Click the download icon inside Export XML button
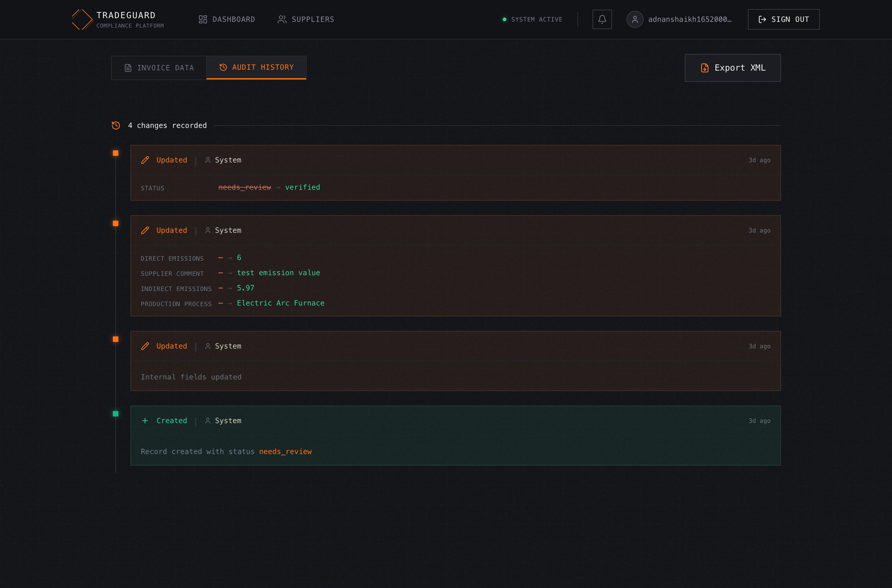 705,68
